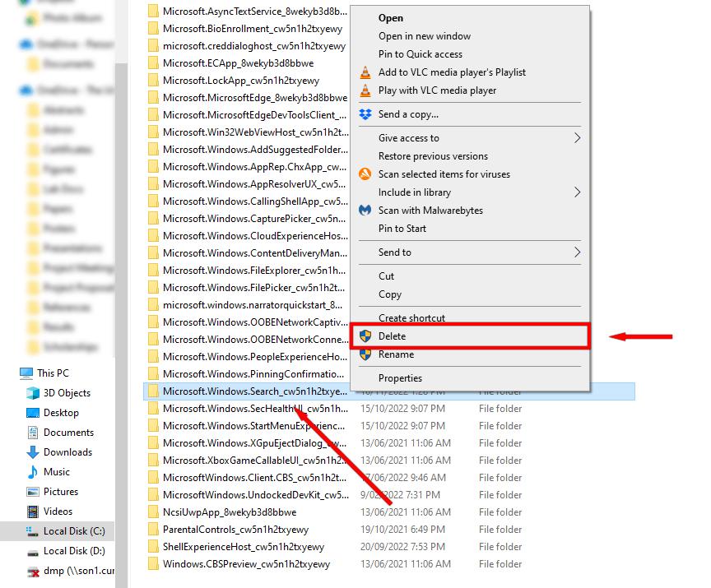Screen dimensions: 711x588
Task: Click folder icon of Microsoft.ECApp_8wekyb3d8bbwe
Action: (x=153, y=63)
